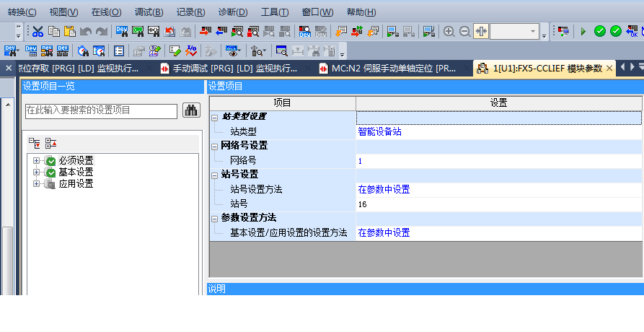This screenshot has height=332, width=644.
Task: Expand the 基本设置 tree node
Action: click(36, 172)
